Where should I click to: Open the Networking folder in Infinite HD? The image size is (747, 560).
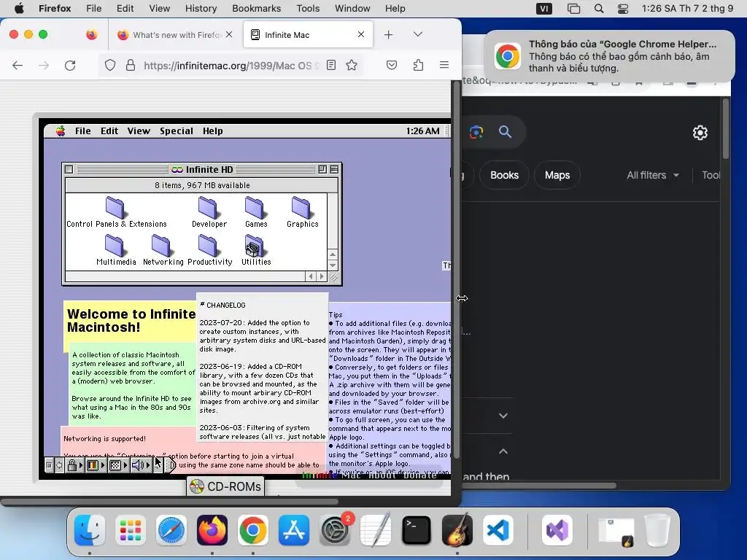(x=161, y=245)
